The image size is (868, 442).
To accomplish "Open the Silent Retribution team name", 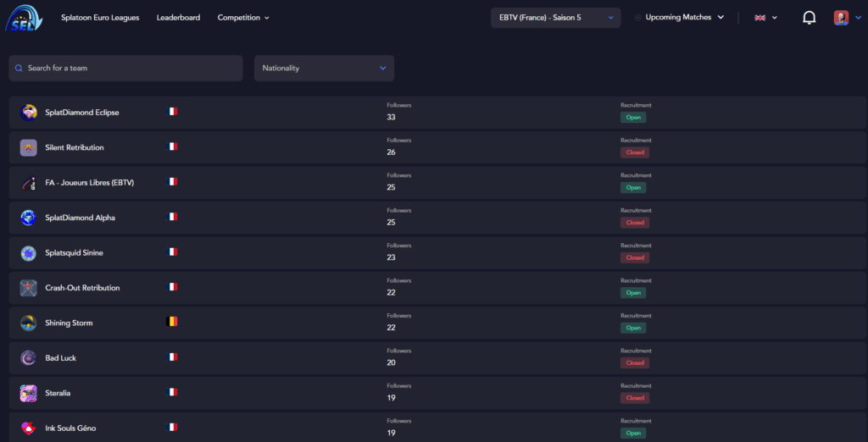I will click(x=75, y=147).
